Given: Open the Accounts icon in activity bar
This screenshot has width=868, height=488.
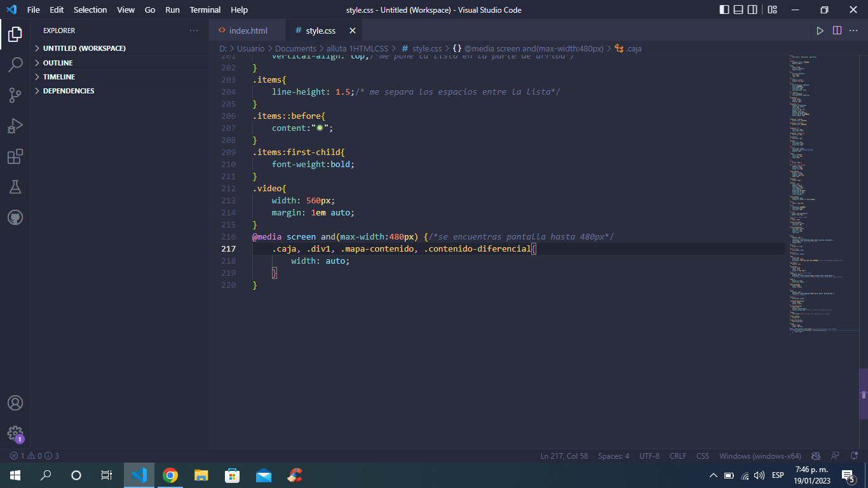Looking at the screenshot, I should 15,403.
